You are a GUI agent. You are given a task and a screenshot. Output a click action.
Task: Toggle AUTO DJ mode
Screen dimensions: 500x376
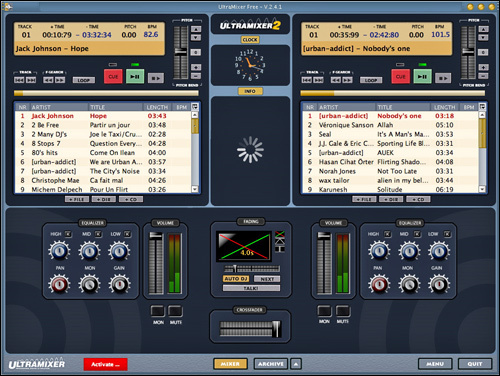pos(236,279)
